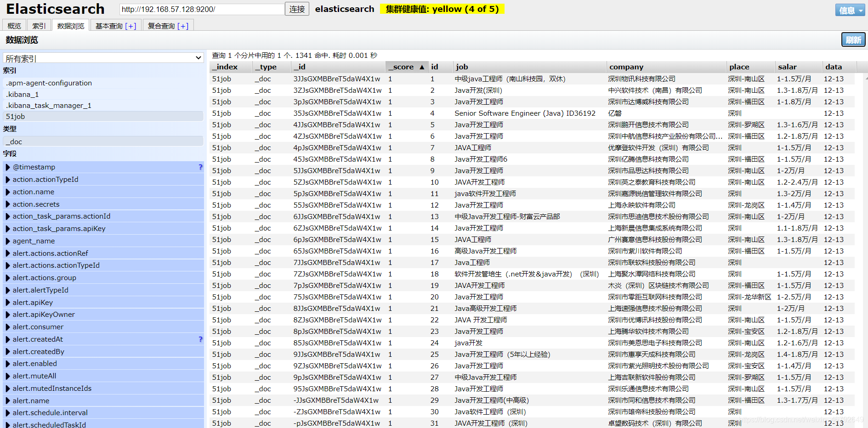The image size is (868, 428).
Task: Click the server URL input field
Action: pos(201,9)
